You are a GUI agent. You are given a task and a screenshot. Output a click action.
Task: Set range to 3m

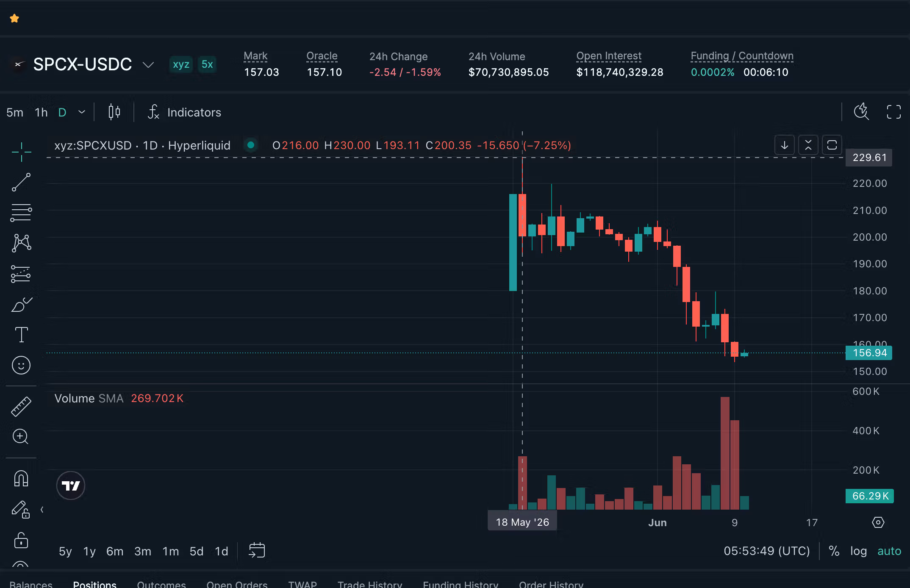point(143,551)
